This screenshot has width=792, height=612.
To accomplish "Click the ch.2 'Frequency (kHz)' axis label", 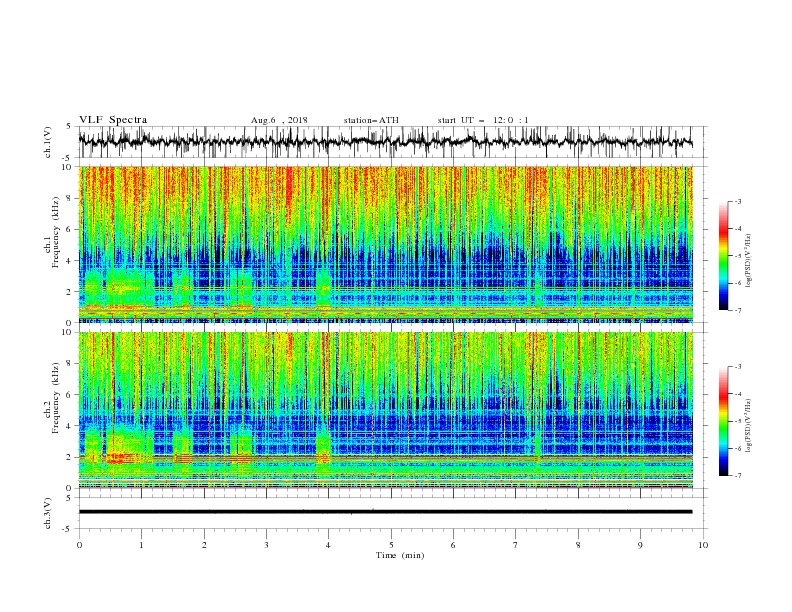I will click(56, 398).
